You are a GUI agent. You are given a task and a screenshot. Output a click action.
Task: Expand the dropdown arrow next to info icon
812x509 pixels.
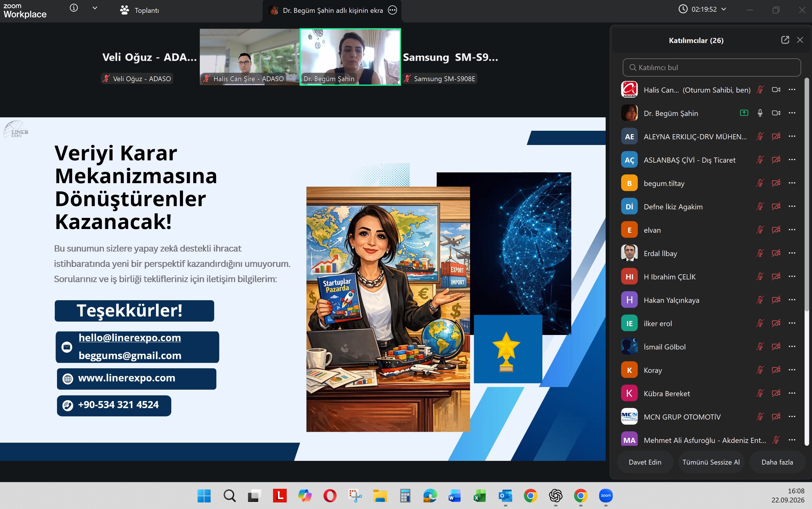95,8
